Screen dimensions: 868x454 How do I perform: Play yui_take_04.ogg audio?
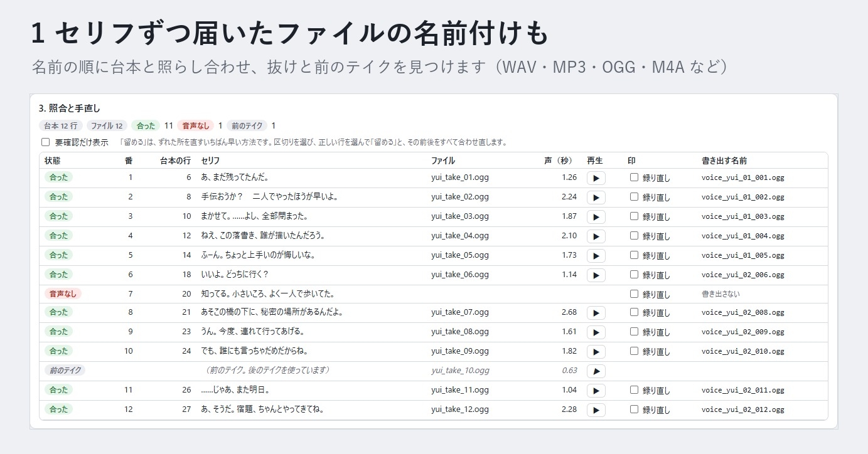click(596, 236)
